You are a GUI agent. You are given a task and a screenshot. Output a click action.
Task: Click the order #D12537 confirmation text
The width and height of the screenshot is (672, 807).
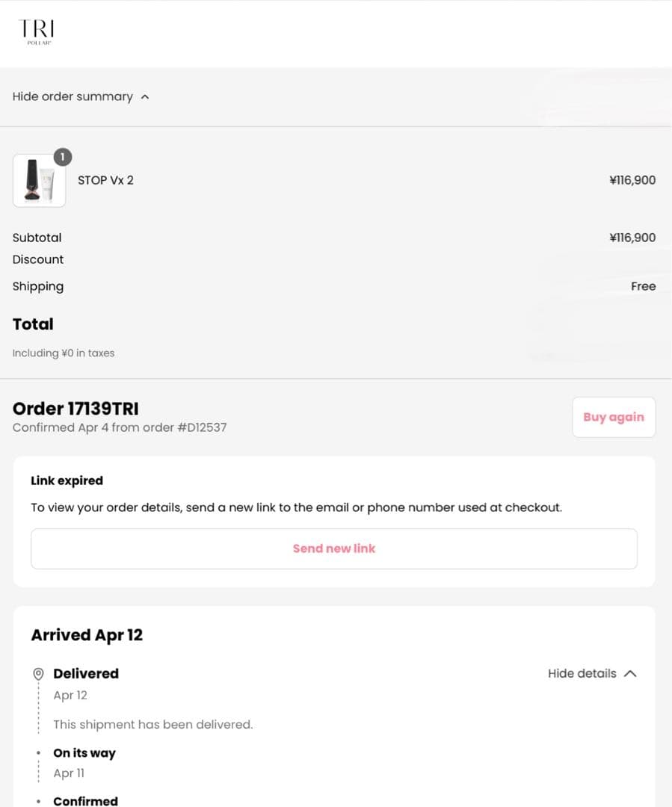(x=120, y=427)
